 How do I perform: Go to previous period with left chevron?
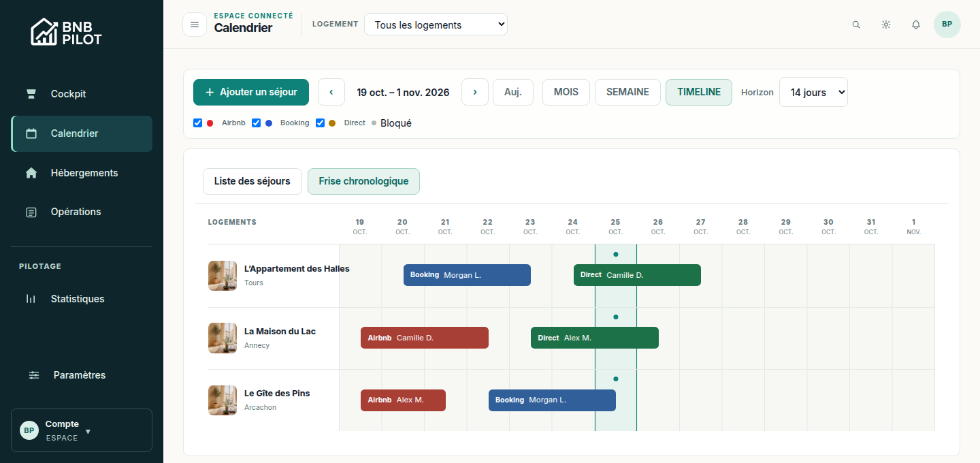coord(331,92)
